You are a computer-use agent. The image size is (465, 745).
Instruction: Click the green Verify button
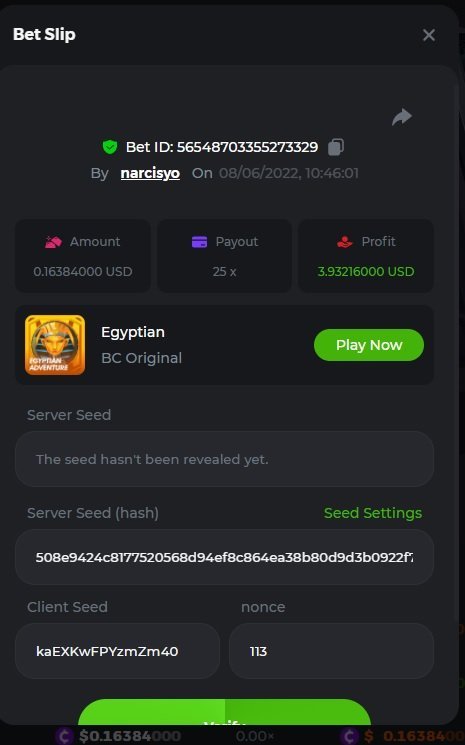click(x=224, y=712)
